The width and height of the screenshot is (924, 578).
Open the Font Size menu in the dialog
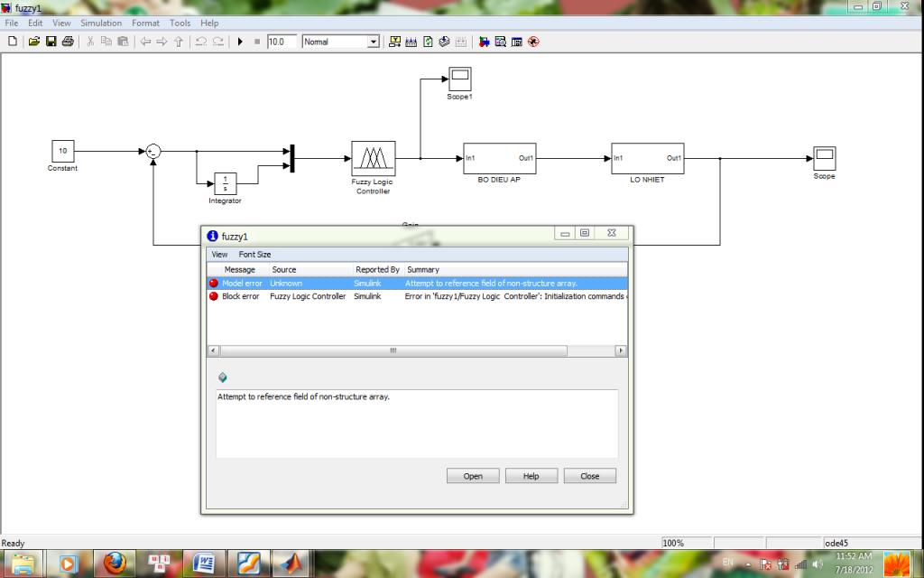tap(254, 254)
